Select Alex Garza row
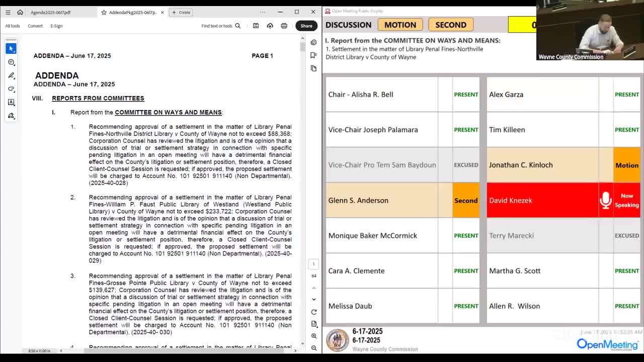The image size is (644, 362). click(x=563, y=95)
